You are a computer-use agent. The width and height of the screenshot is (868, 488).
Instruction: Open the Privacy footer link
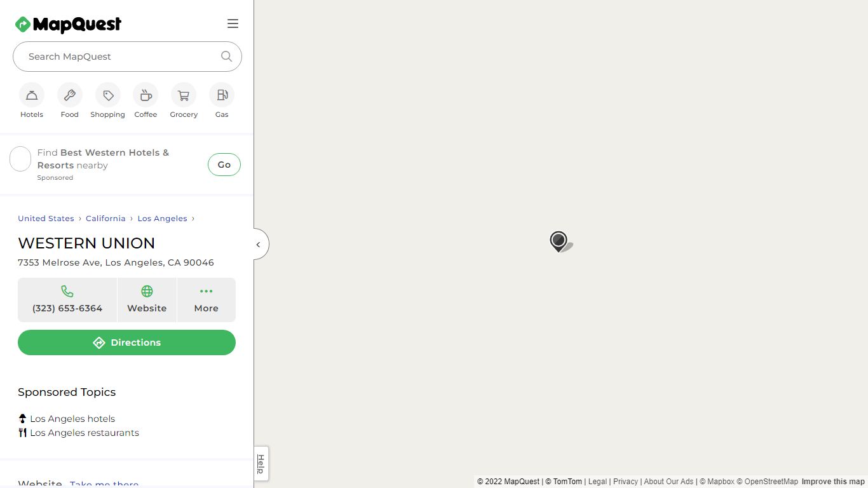(x=625, y=482)
